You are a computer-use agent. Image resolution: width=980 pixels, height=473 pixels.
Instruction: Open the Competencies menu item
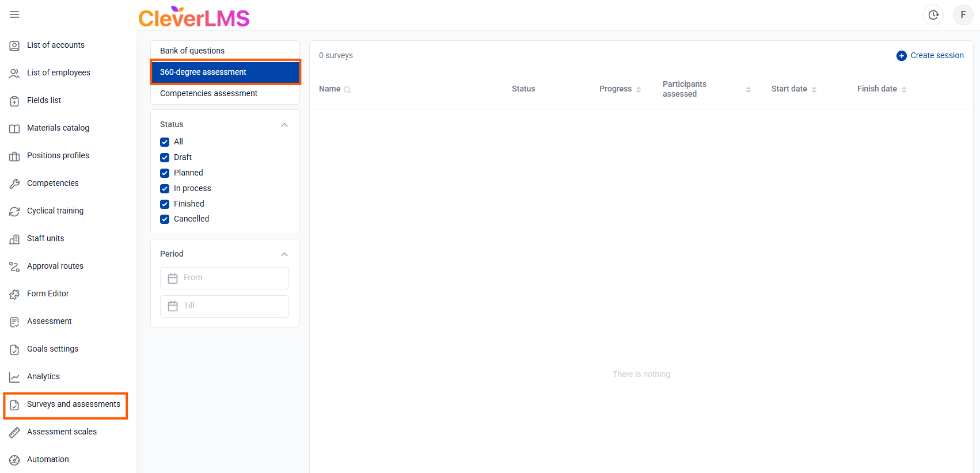(x=53, y=183)
